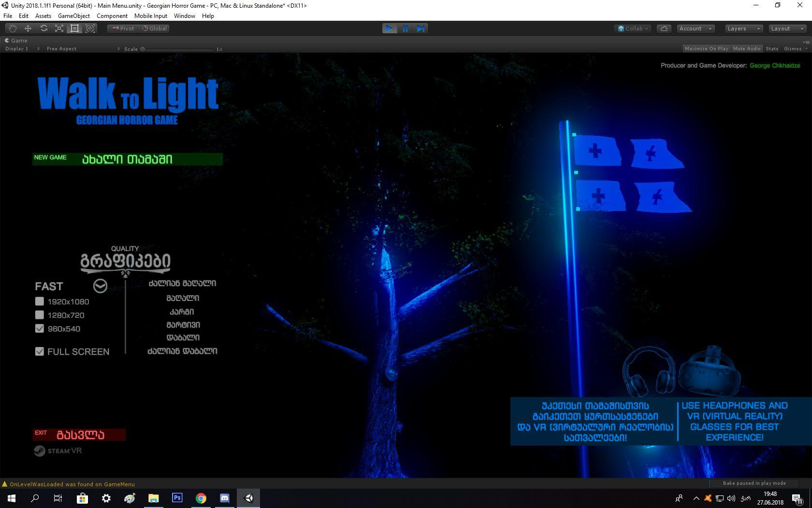The width and height of the screenshot is (812, 508).
Task: Open the Account dropdown
Action: tap(696, 29)
